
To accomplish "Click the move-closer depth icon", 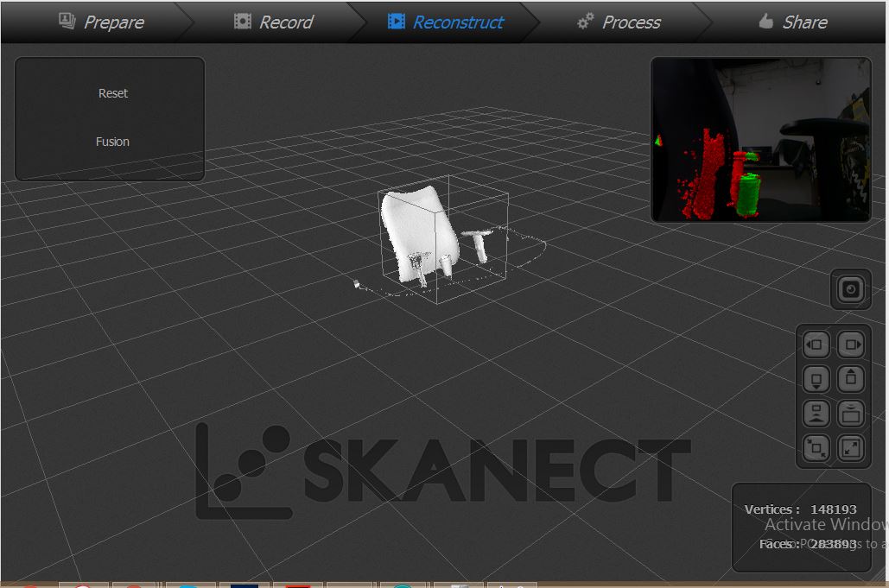I will 816,414.
